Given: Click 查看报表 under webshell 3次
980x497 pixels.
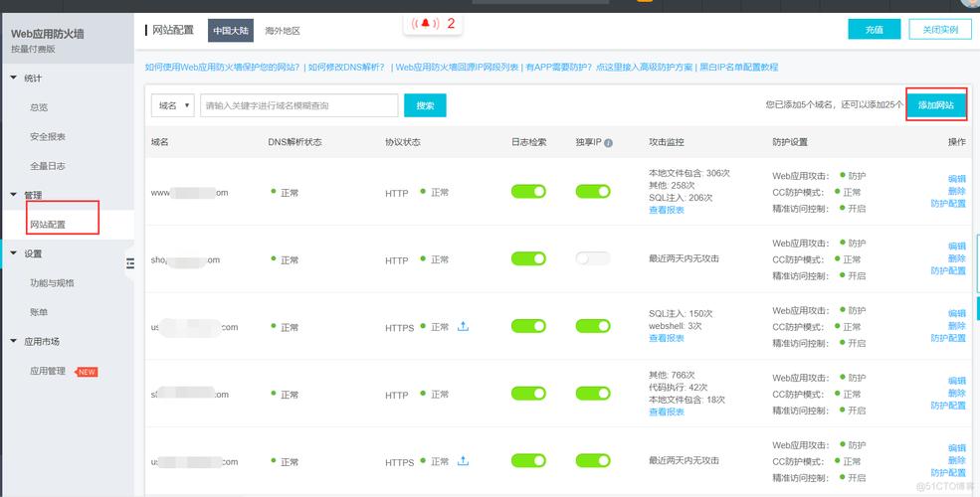Looking at the screenshot, I should (x=667, y=338).
